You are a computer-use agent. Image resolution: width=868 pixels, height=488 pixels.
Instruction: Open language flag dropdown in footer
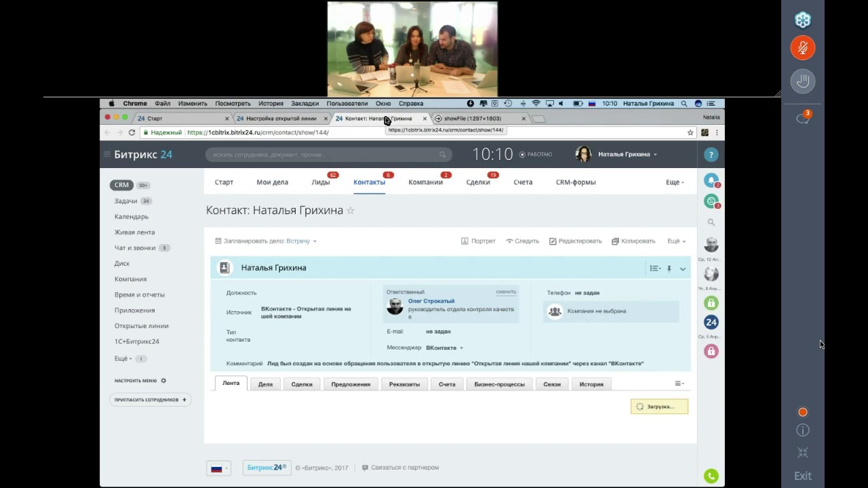[218, 468]
